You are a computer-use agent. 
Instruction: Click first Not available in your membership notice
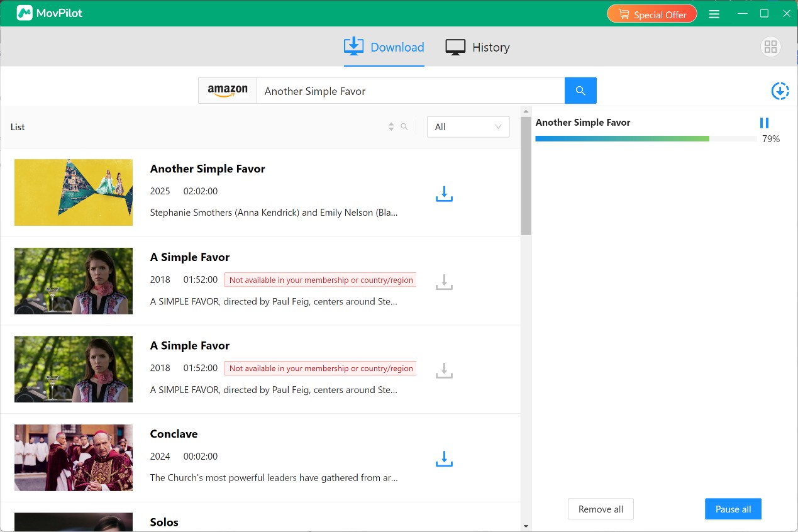320,280
